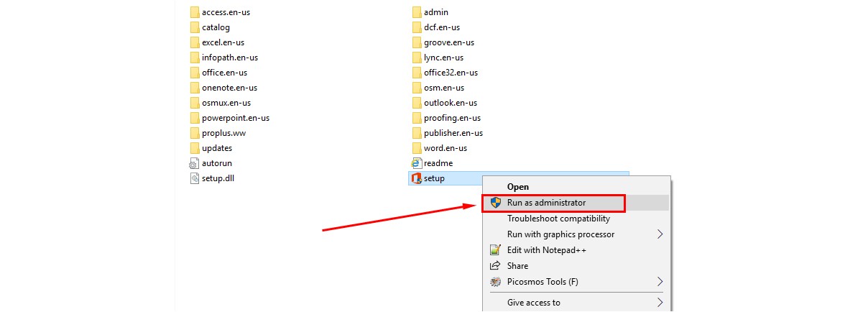Click the file name proplus.ww
Screen dimensions: 868x312
pyautogui.click(x=224, y=133)
